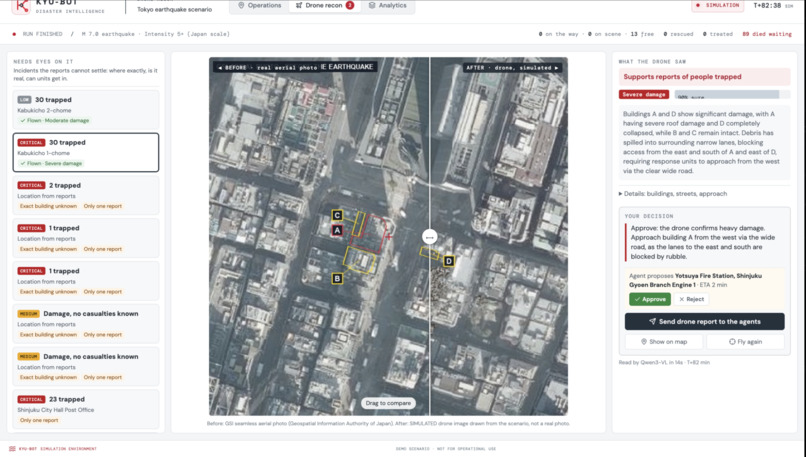Click the building C marker on the map
Screen dimensions: 806x457
[x=337, y=215]
